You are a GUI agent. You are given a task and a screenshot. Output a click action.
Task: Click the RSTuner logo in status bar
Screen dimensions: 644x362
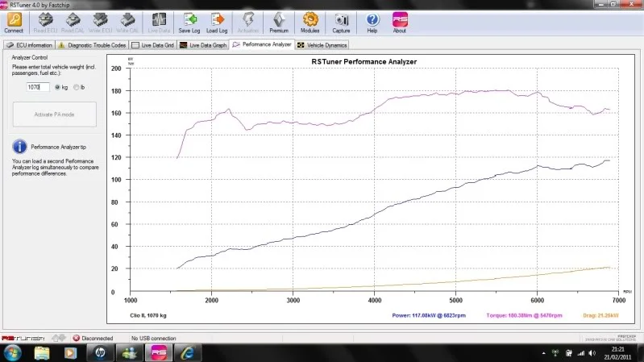pos(23,338)
